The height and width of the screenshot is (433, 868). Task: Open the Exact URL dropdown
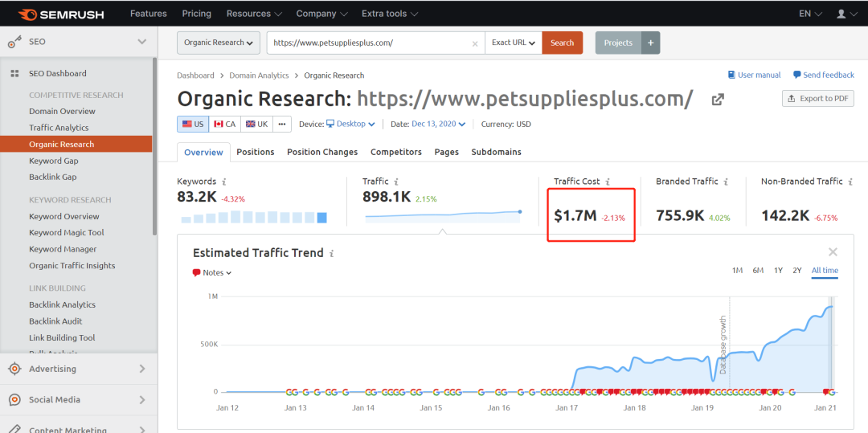[x=514, y=43]
